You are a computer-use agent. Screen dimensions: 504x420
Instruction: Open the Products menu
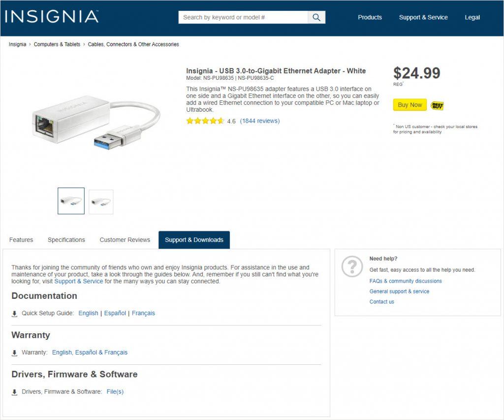(x=370, y=17)
